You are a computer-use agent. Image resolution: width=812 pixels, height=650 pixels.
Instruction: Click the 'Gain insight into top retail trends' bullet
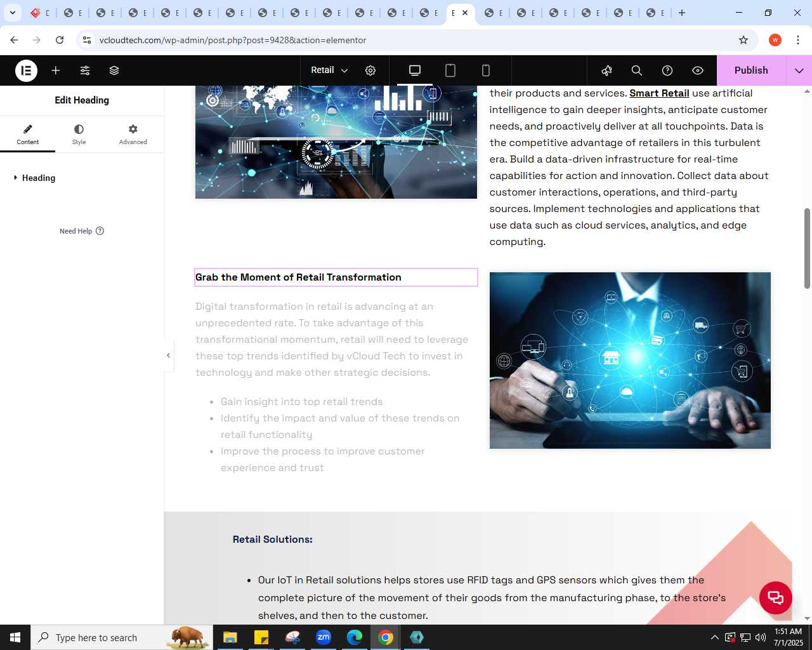pos(301,402)
